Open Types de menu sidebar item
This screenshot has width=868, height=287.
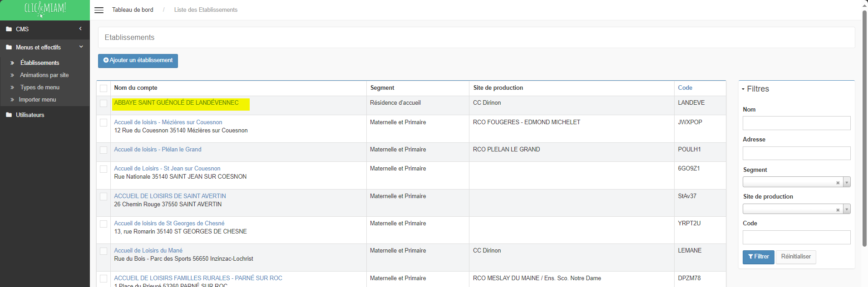pyautogui.click(x=40, y=87)
